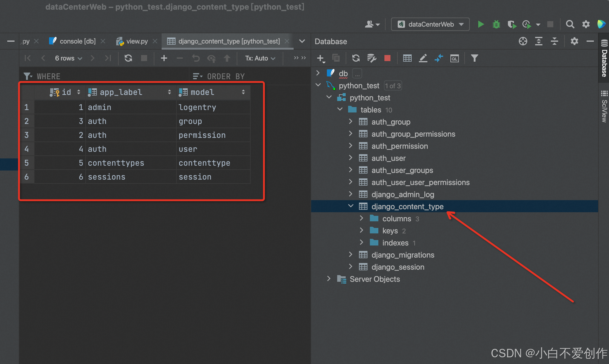Click the Edit data source pencil icon
This screenshot has height=364, width=609.
[423, 58]
